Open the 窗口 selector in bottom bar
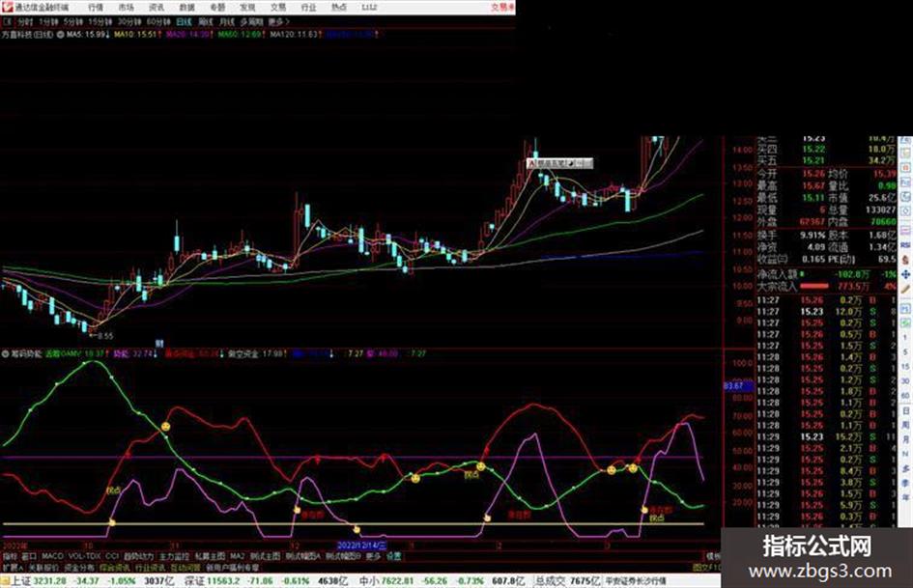Viewport: 913px width, 588px height. click(x=29, y=556)
